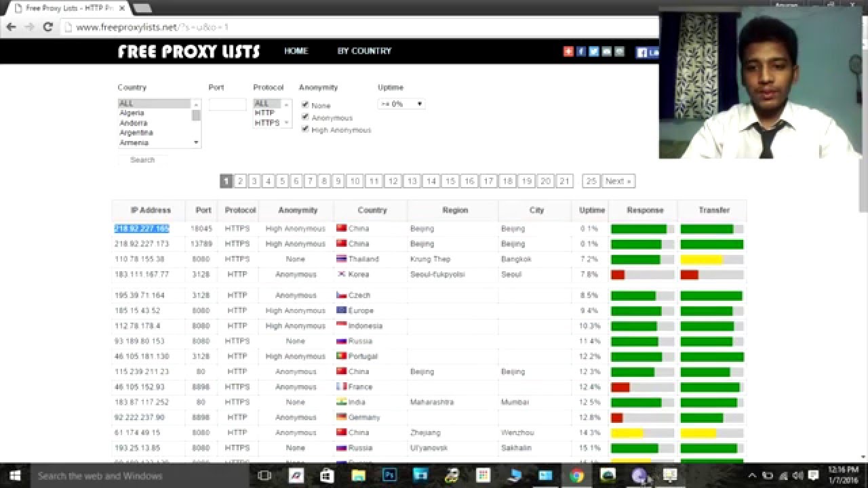Select Algeria in the Country list
868x488 pixels.
tap(155, 113)
